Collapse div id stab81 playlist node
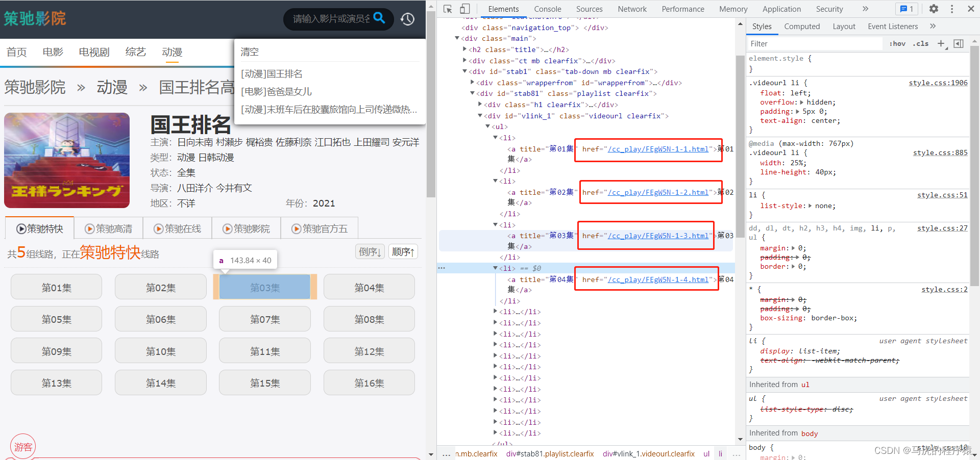Screen dimensions: 980x460 pos(472,93)
